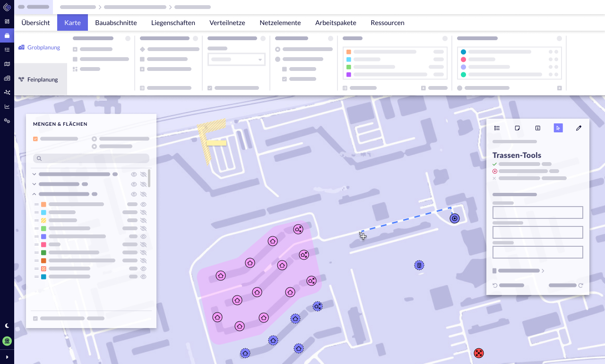Open the Netzelemente tab
This screenshot has width=605, height=364.
[x=280, y=23]
